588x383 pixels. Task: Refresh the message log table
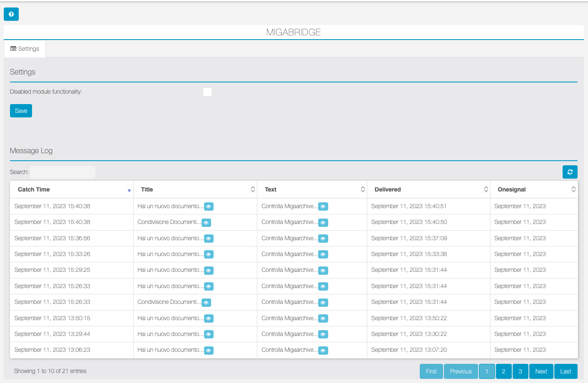click(x=570, y=172)
